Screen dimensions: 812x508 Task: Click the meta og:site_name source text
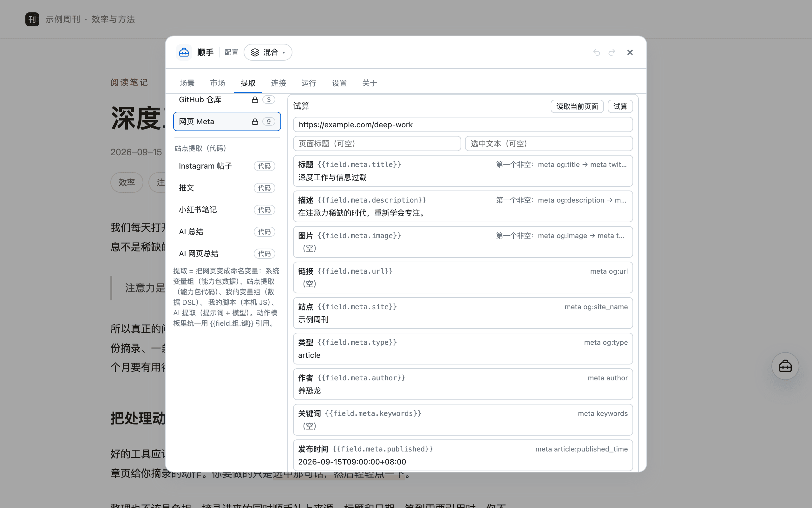coord(596,307)
